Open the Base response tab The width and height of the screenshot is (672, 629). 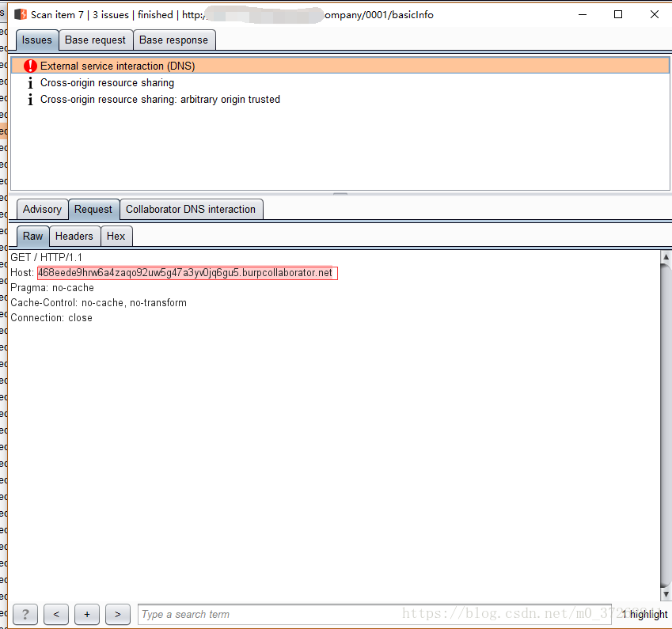(x=173, y=40)
